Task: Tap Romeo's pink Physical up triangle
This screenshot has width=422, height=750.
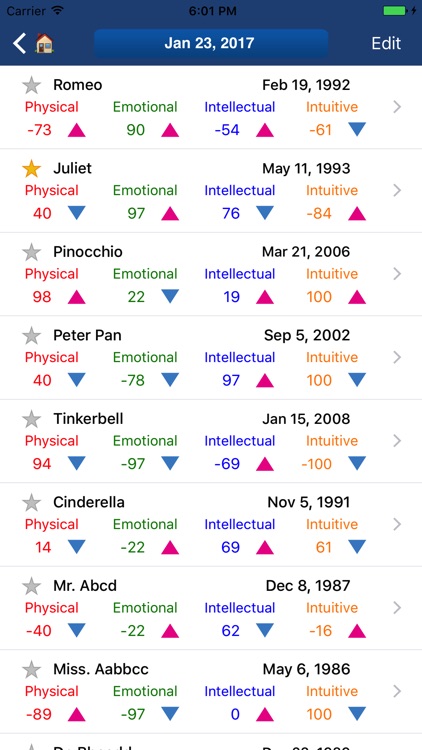Action: [x=77, y=130]
